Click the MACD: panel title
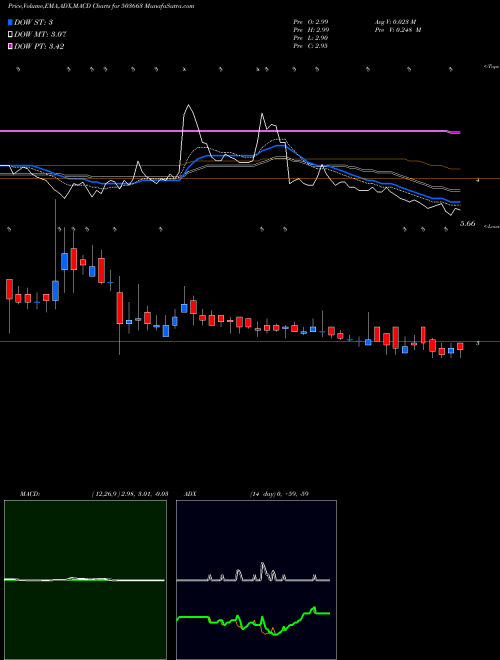 (30, 494)
